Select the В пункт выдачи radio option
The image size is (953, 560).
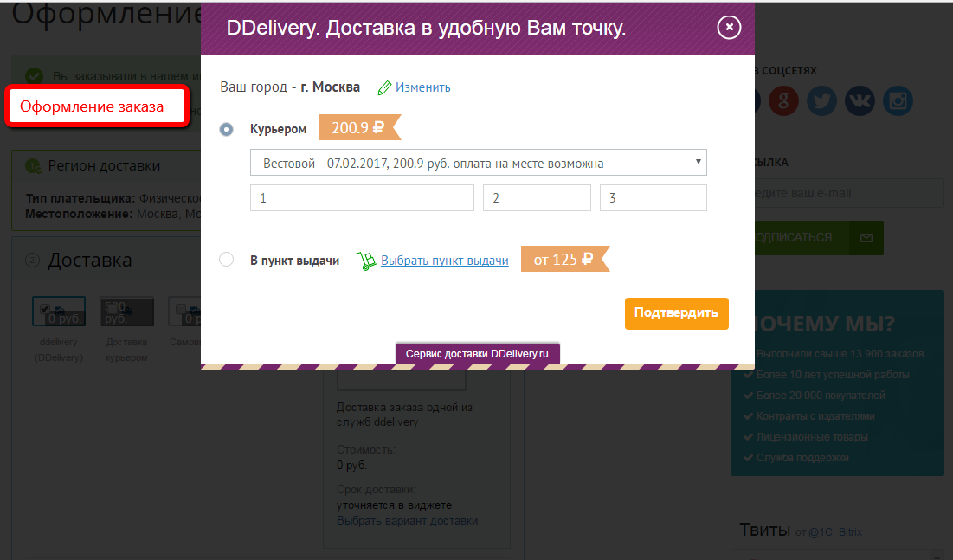click(x=227, y=260)
